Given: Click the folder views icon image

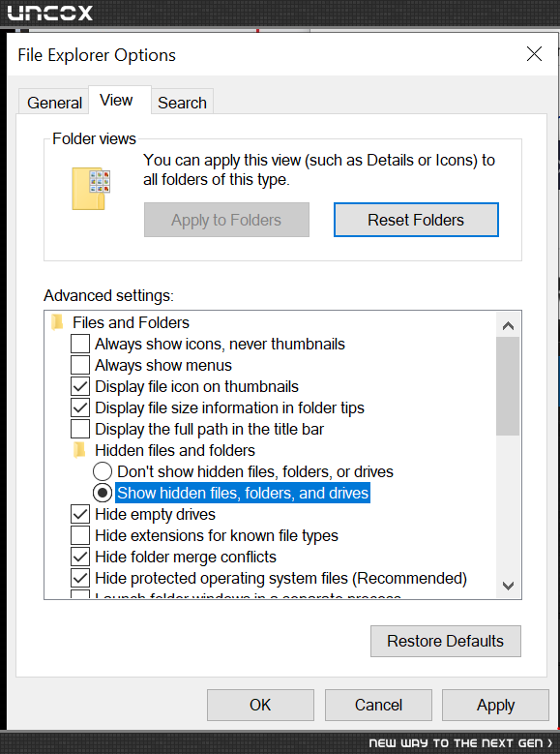Looking at the screenshot, I should [91, 189].
